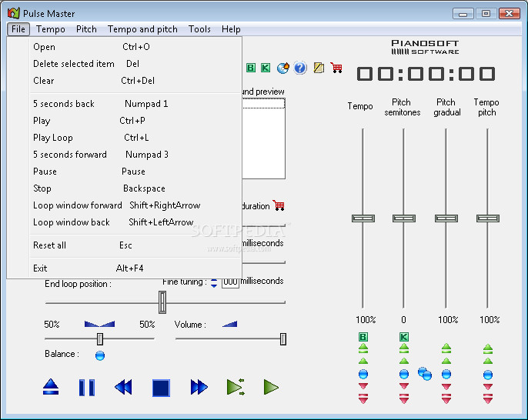Click Tempo pitch large increase green arrow
Image resolution: width=528 pixels, height=420 pixels.
488,348
